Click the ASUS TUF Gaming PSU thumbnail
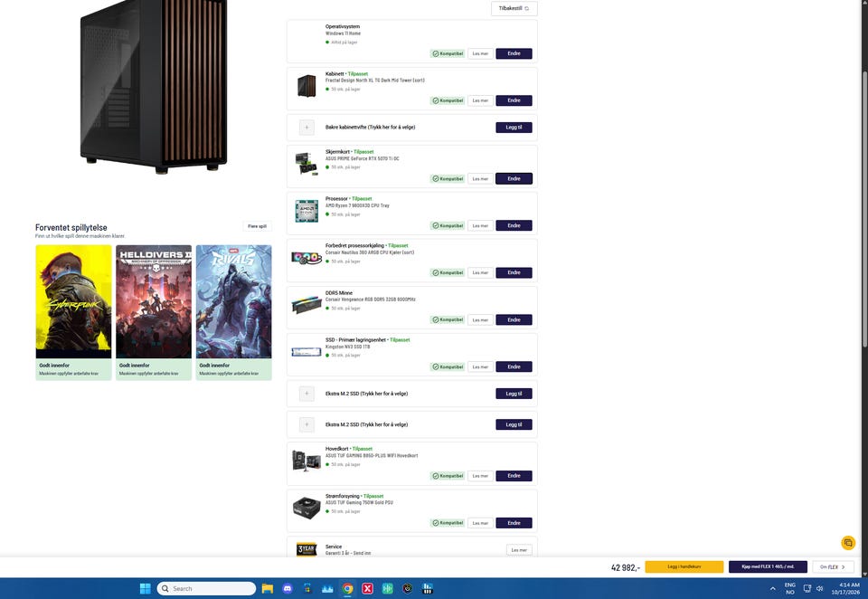This screenshot has height=599, width=868. 307,508
